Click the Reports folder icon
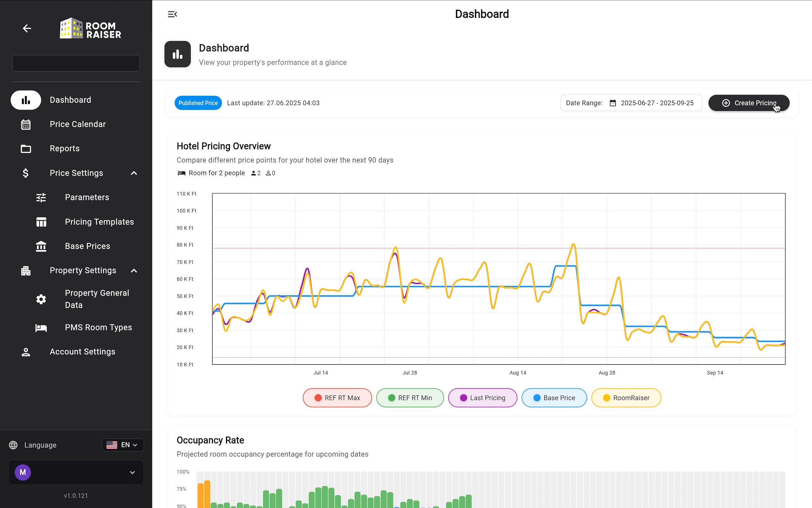This screenshot has width=812, height=508. [26, 148]
